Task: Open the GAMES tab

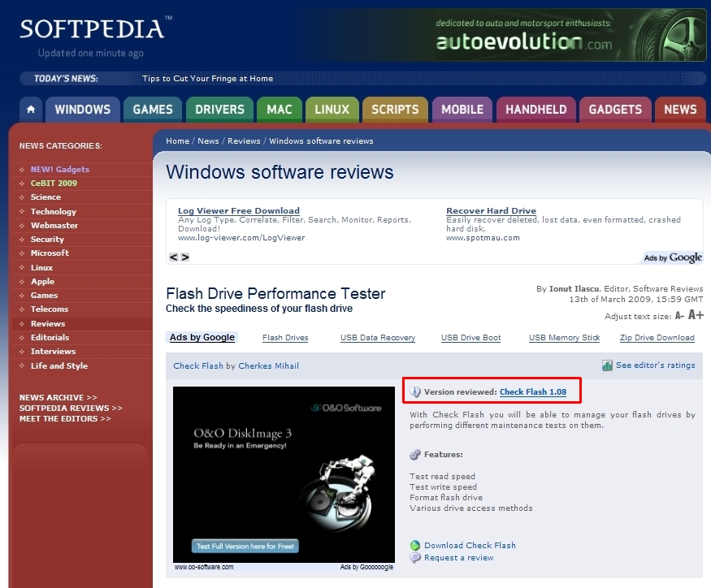Action: click(153, 110)
